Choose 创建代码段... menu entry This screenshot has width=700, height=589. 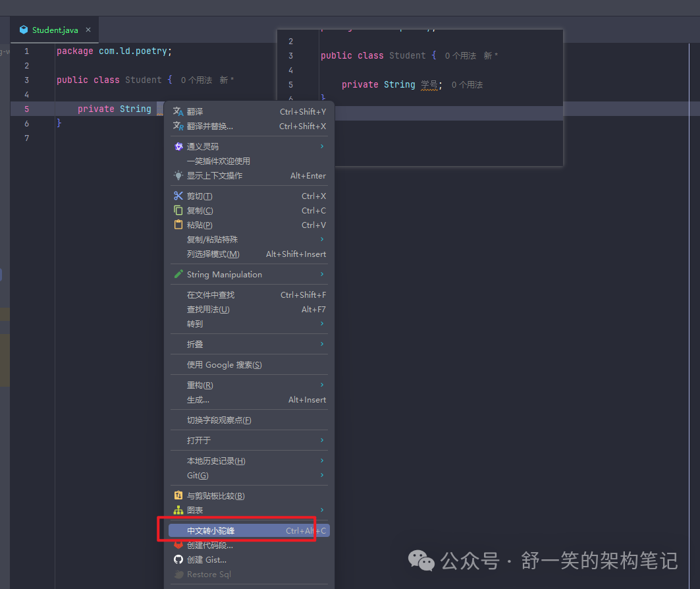tap(249, 546)
